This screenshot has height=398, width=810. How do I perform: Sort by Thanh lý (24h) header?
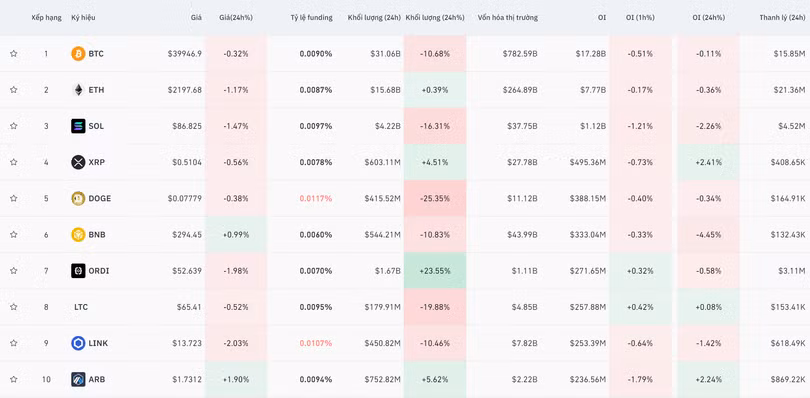[x=782, y=18]
